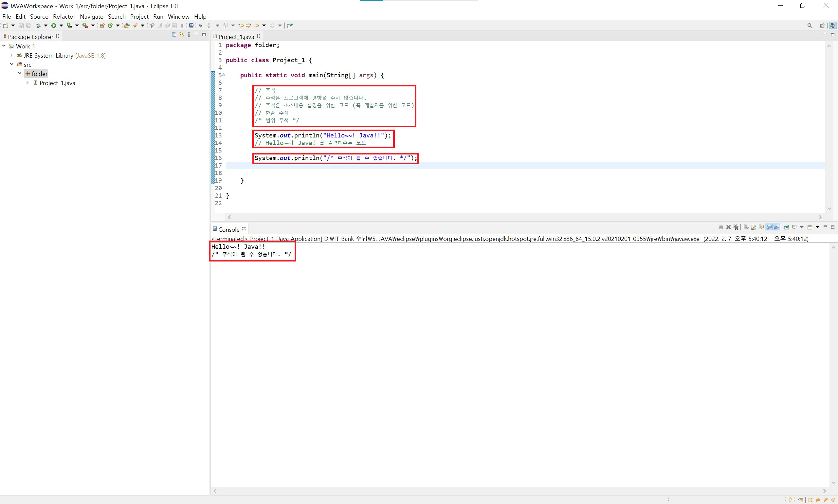Screen dimensions: 838x504
Task: Click the Last Edit Location arrow icon
Action: [241, 26]
